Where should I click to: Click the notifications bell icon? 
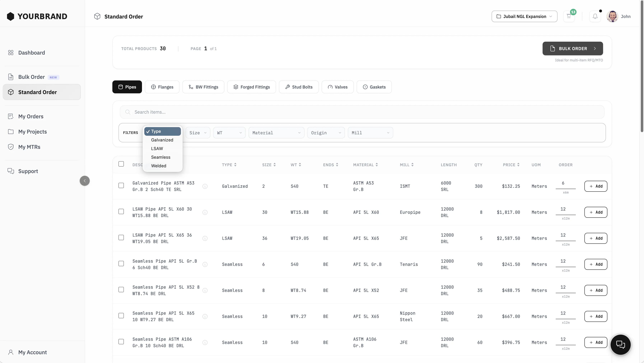point(595,17)
